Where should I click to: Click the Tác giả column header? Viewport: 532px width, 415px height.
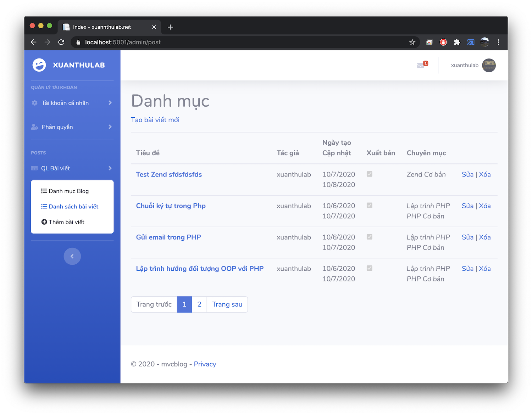pyautogui.click(x=288, y=153)
